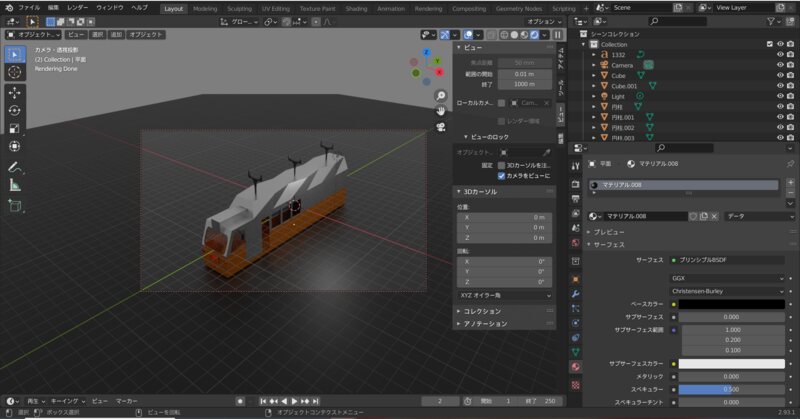
Task: Open the GGX distribution dropdown
Action: (726, 278)
